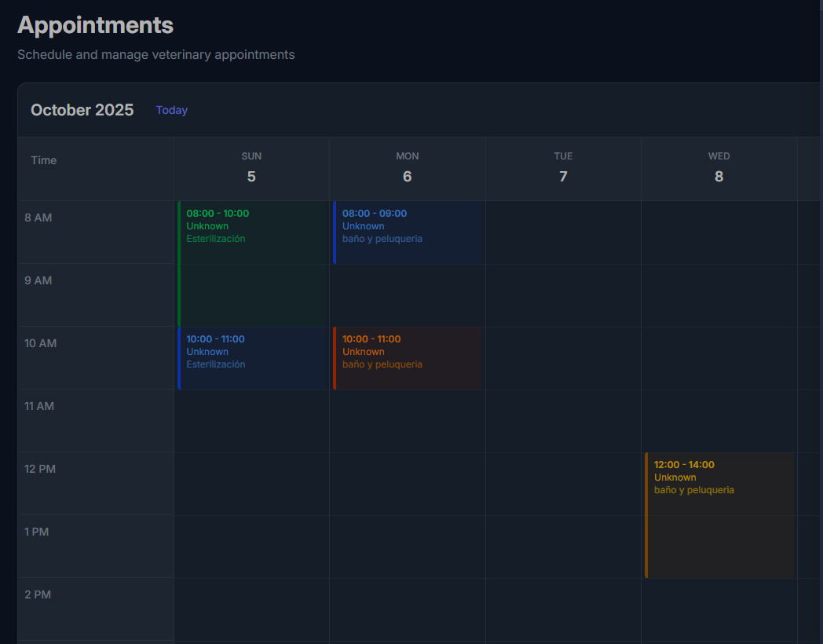Click the empty Monday 1 PM slot
The image size is (823, 644).
(407, 547)
